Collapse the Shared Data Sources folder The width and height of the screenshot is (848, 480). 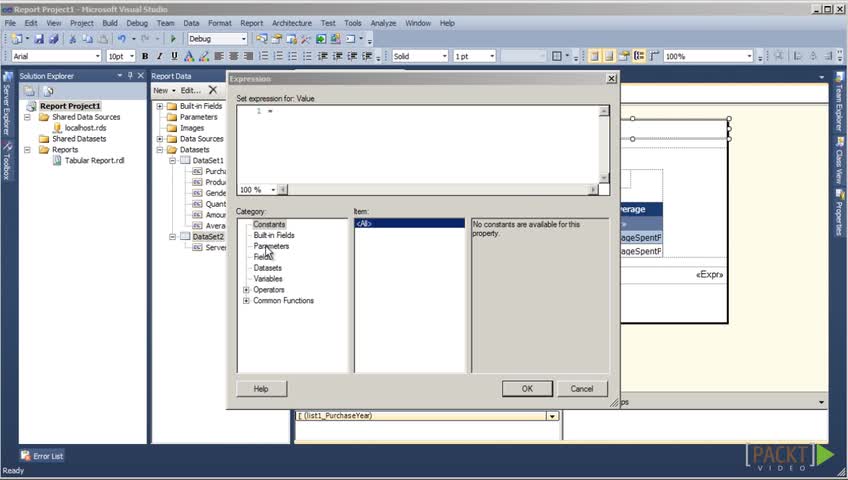[x=27, y=117]
